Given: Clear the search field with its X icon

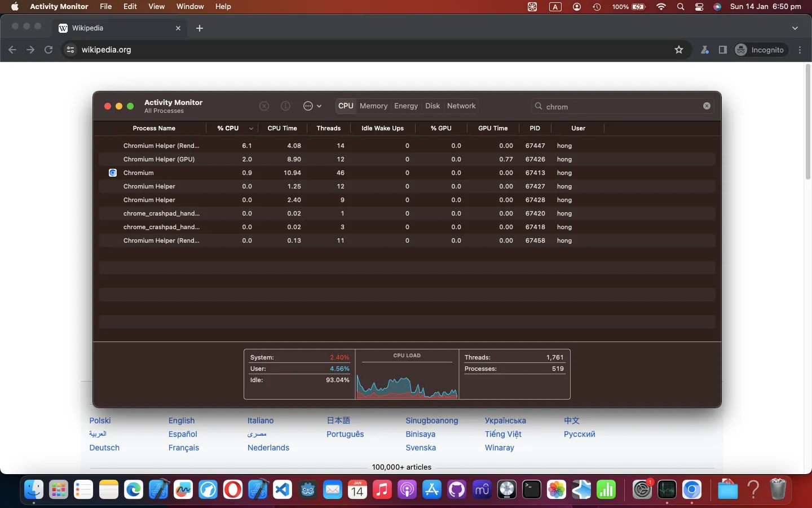Looking at the screenshot, I should (707, 106).
